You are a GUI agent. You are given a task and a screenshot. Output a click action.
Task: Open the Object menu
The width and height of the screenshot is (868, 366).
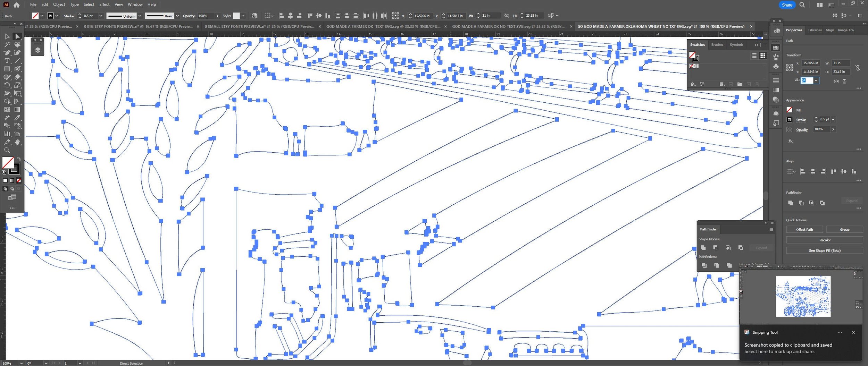pyautogui.click(x=59, y=5)
